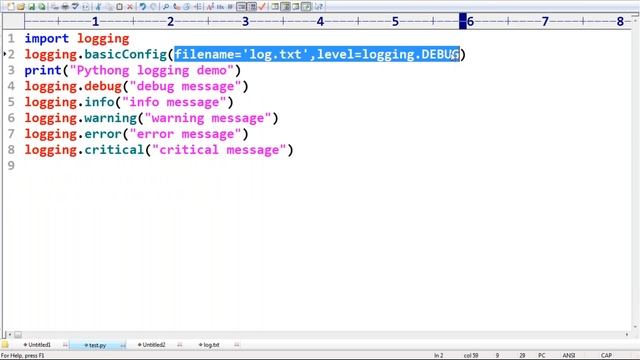Switch to the test.py tab
This screenshot has width=640, height=360.
click(98, 345)
